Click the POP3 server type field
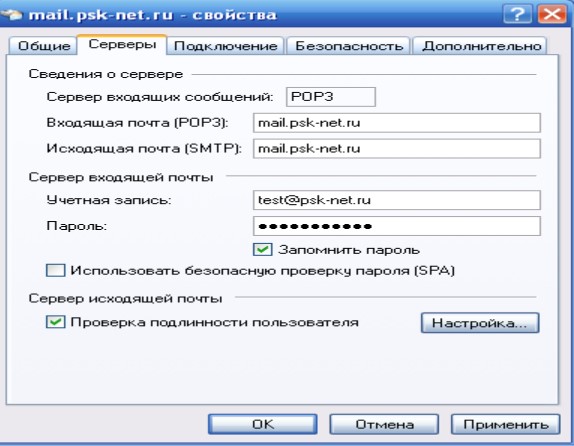Image resolution: width=574 pixels, height=446 pixels. (x=331, y=97)
